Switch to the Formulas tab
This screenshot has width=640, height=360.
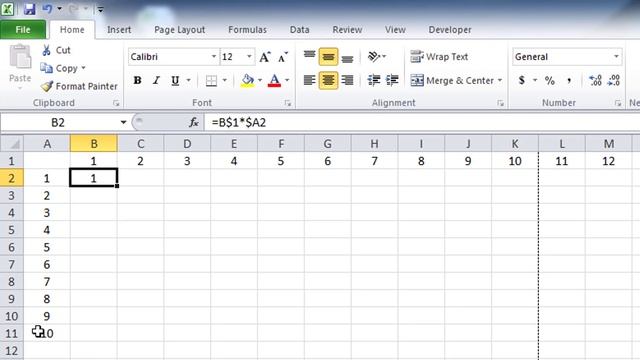pyautogui.click(x=247, y=30)
